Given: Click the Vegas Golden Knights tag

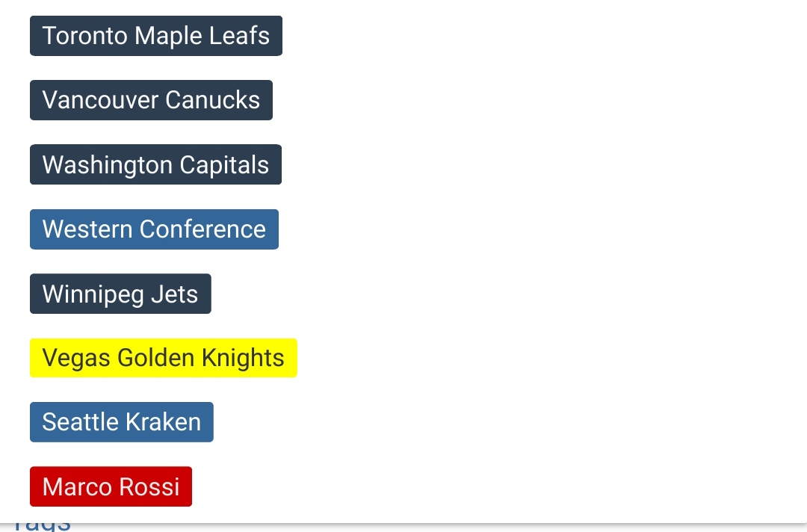Looking at the screenshot, I should 163,358.
